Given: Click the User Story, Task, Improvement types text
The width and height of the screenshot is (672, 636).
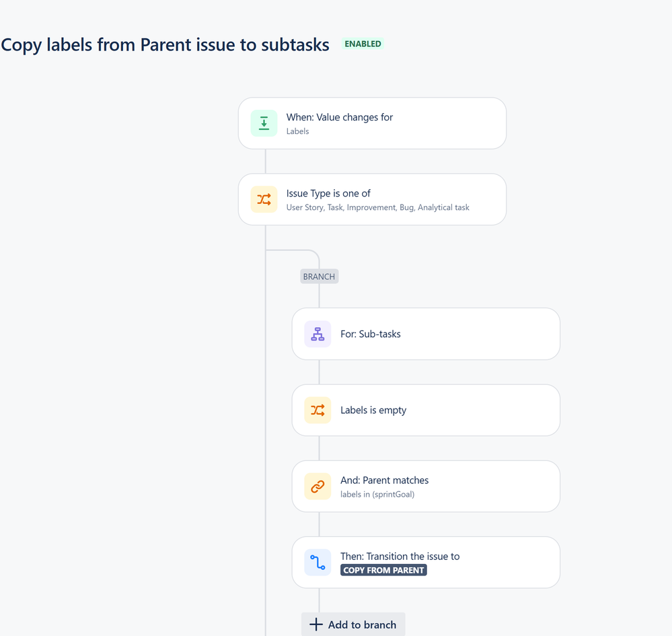Looking at the screenshot, I should 378,207.
